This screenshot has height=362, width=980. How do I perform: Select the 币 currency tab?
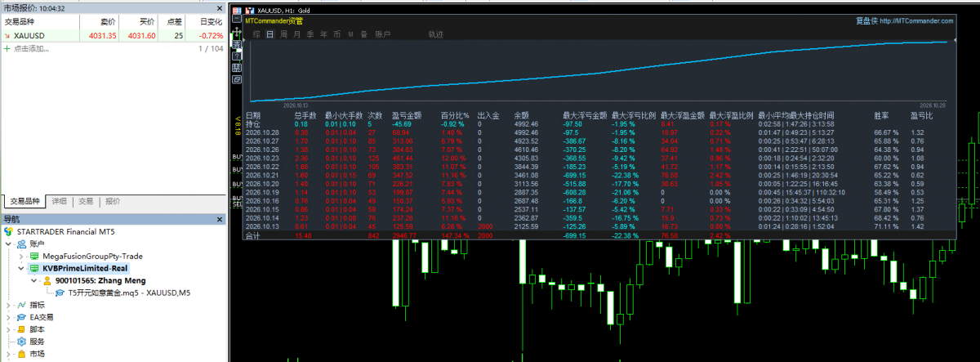pos(336,34)
